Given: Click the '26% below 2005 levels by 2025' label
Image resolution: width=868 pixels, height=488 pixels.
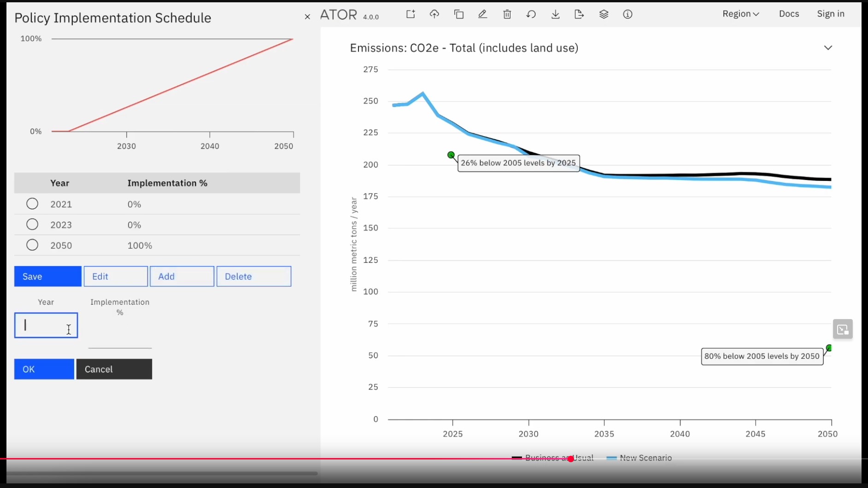Looking at the screenshot, I should [518, 163].
